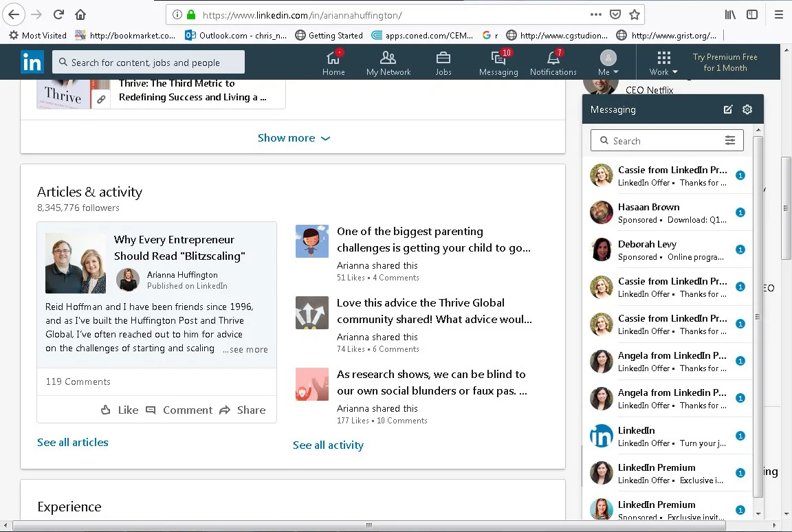The width and height of the screenshot is (792, 532).
Task: Open See all articles link
Action: [x=73, y=442]
